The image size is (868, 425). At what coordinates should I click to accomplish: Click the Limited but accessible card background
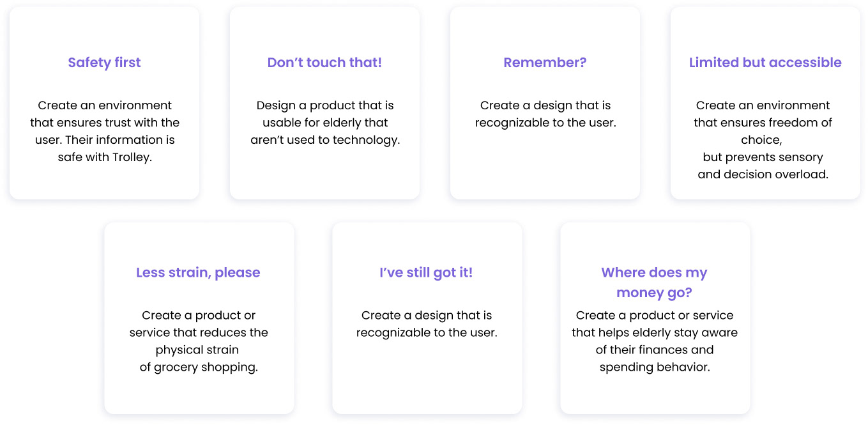pyautogui.click(x=765, y=103)
